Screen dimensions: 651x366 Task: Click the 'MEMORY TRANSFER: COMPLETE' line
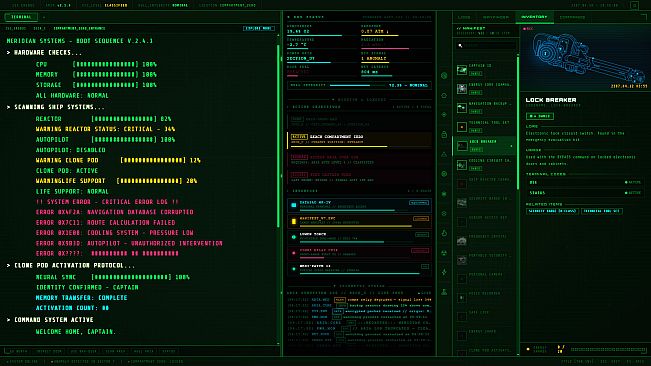pyautogui.click(x=81, y=298)
